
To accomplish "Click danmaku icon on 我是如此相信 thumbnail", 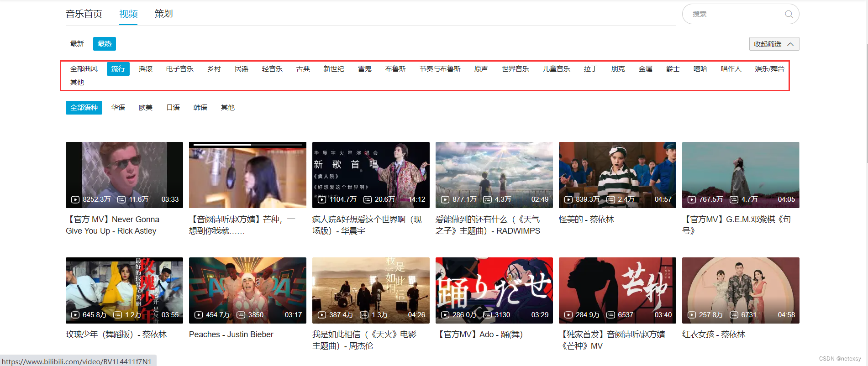I will 364,315.
